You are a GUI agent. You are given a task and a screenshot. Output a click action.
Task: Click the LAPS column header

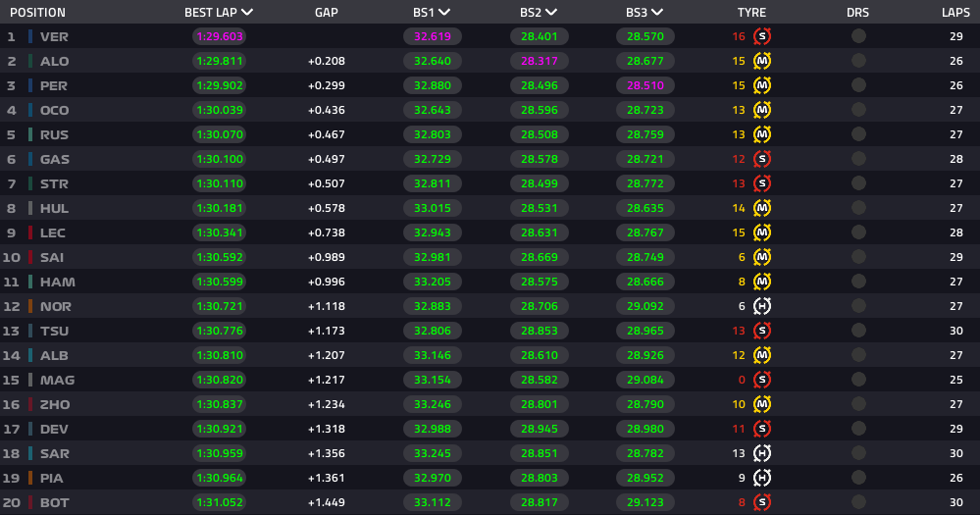955,13
